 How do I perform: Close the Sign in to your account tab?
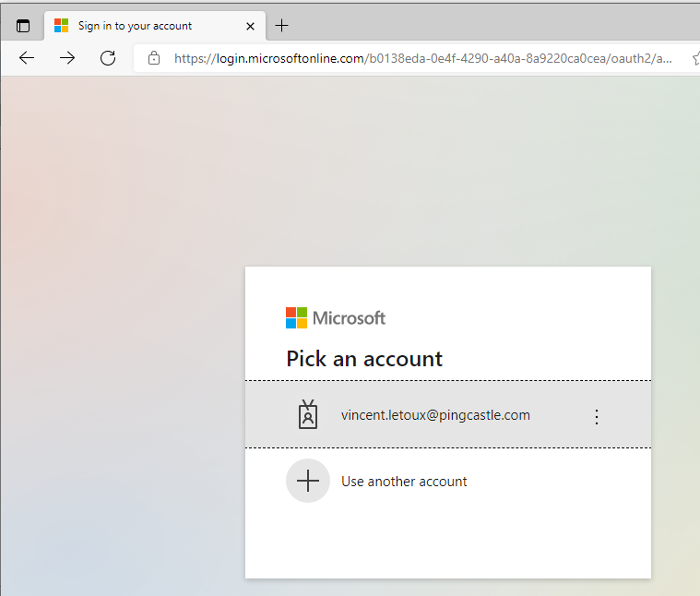[251, 27]
